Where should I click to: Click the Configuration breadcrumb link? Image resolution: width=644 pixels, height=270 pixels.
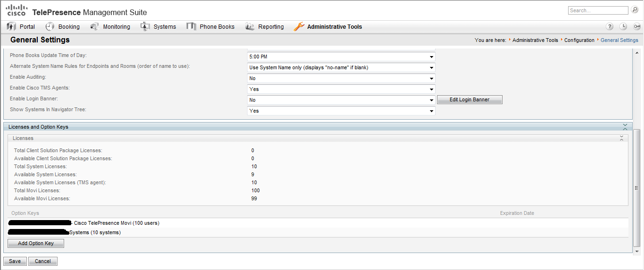click(579, 40)
